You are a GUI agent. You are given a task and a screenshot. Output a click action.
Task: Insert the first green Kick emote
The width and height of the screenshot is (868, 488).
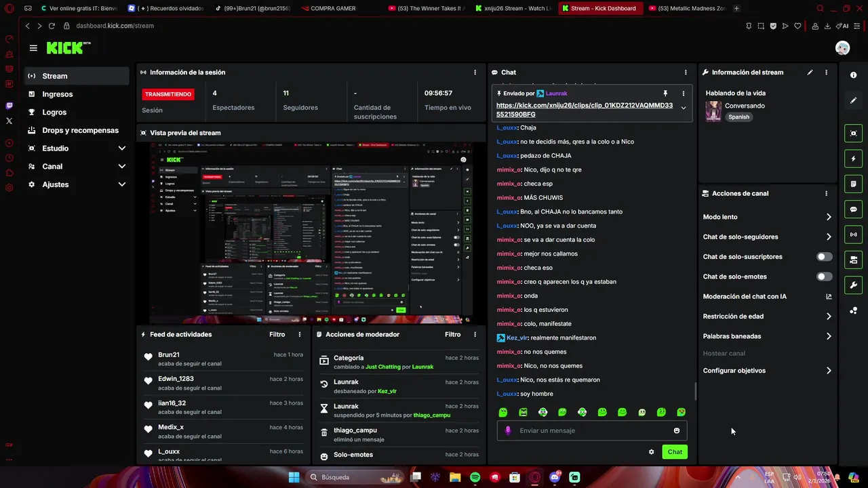coord(503,412)
